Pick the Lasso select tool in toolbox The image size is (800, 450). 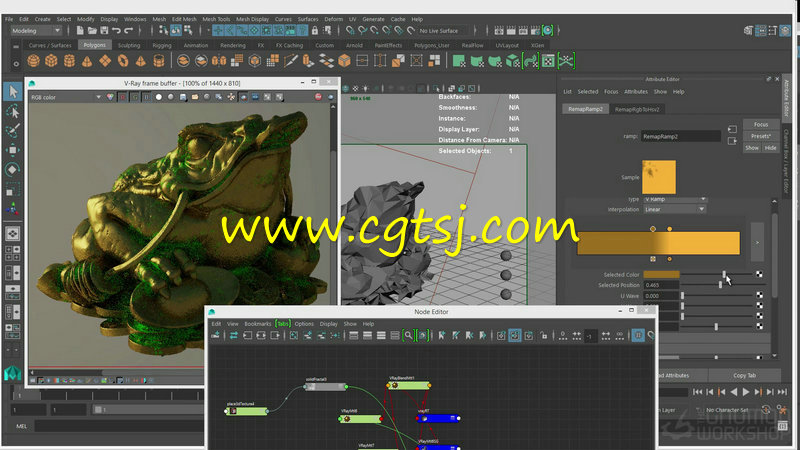13,111
